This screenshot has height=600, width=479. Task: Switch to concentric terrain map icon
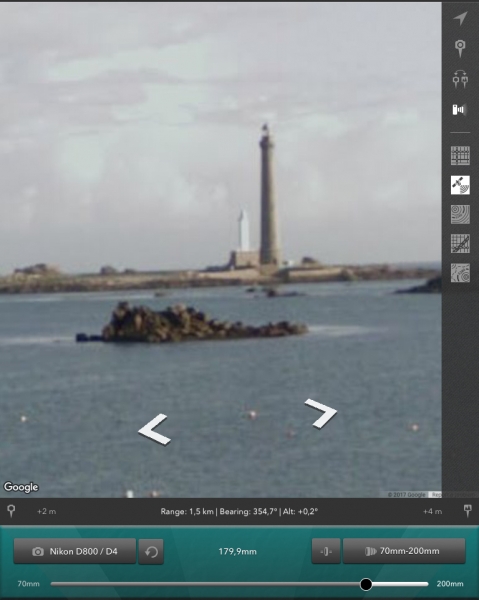(x=460, y=214)
